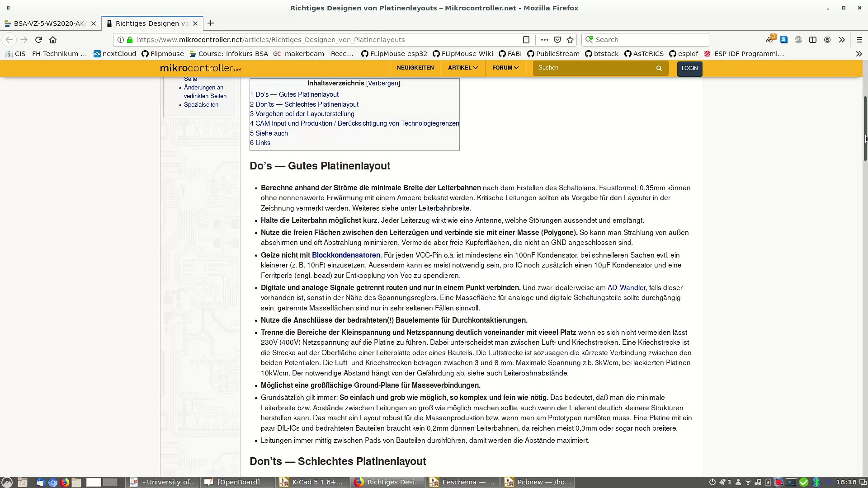Click the site search magnifier icon
Screen dimensions: 868x488
pyautogui.click(x=659, y=68)
